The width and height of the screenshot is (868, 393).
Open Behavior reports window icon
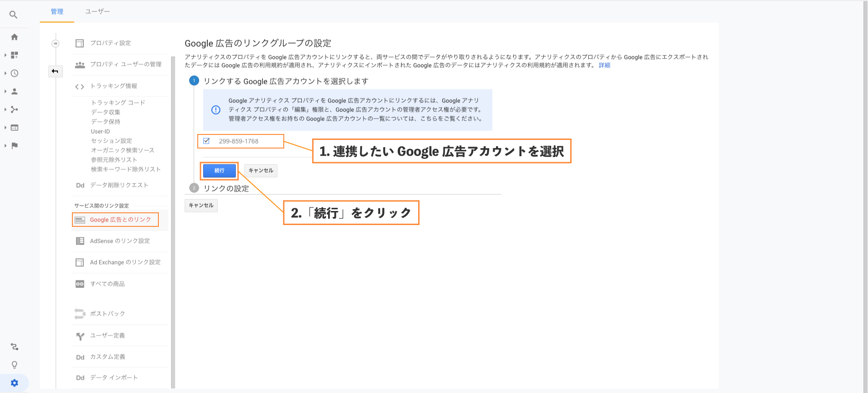tap(14, 128)
